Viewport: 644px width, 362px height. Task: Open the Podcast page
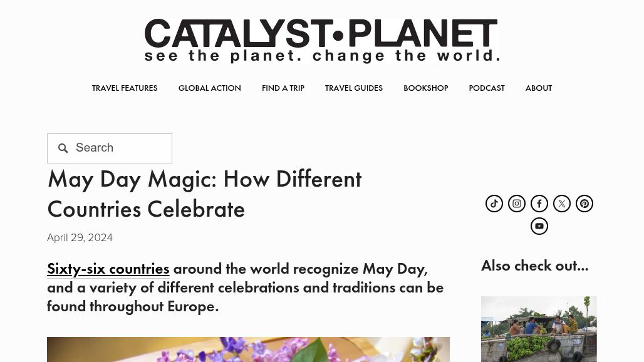click(487, 88)
